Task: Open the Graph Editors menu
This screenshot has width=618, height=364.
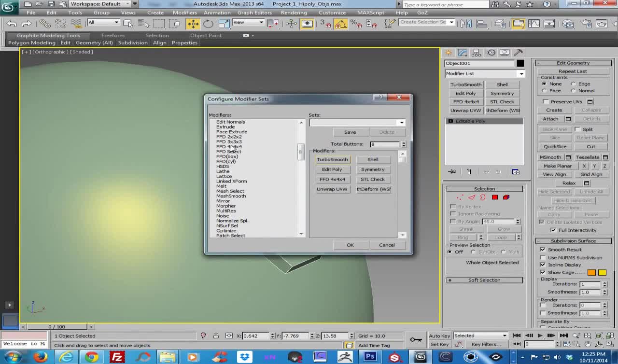Action: [x=254, y=13]
